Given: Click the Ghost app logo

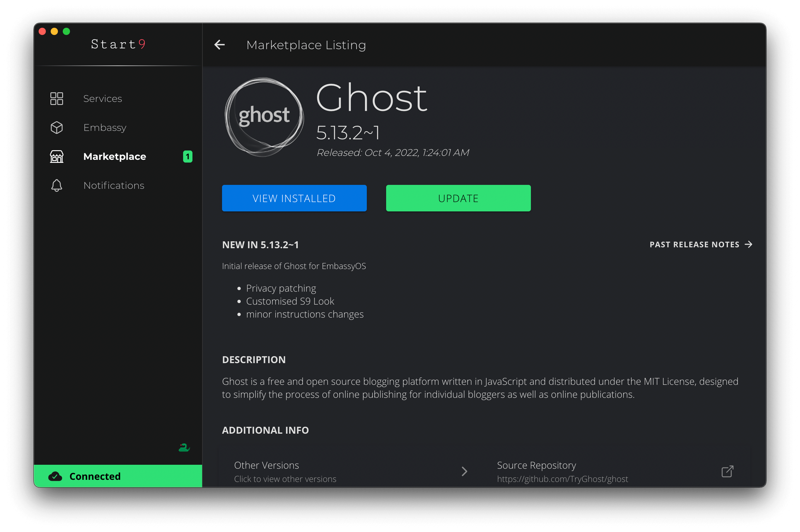Looking at the screenshot, I should click(264, 117).
